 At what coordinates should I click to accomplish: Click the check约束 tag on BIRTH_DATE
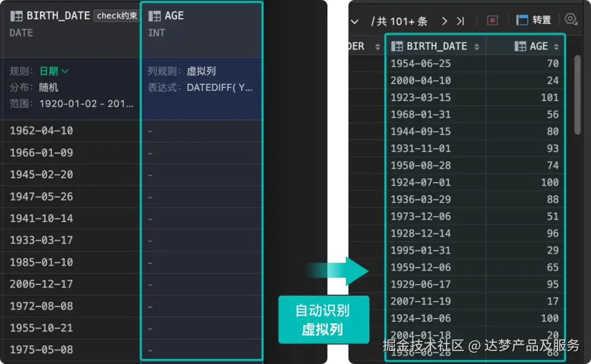[x=117, y=16]
